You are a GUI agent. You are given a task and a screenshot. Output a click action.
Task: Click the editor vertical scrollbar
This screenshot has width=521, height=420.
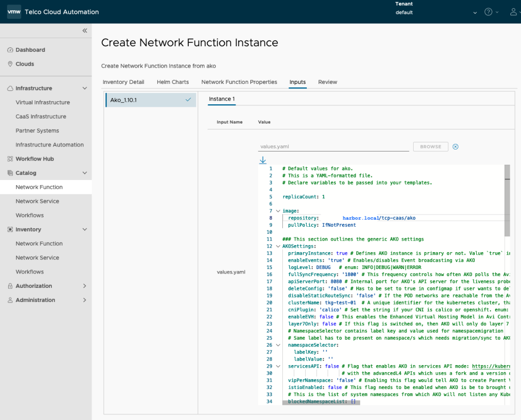(507, 200)
